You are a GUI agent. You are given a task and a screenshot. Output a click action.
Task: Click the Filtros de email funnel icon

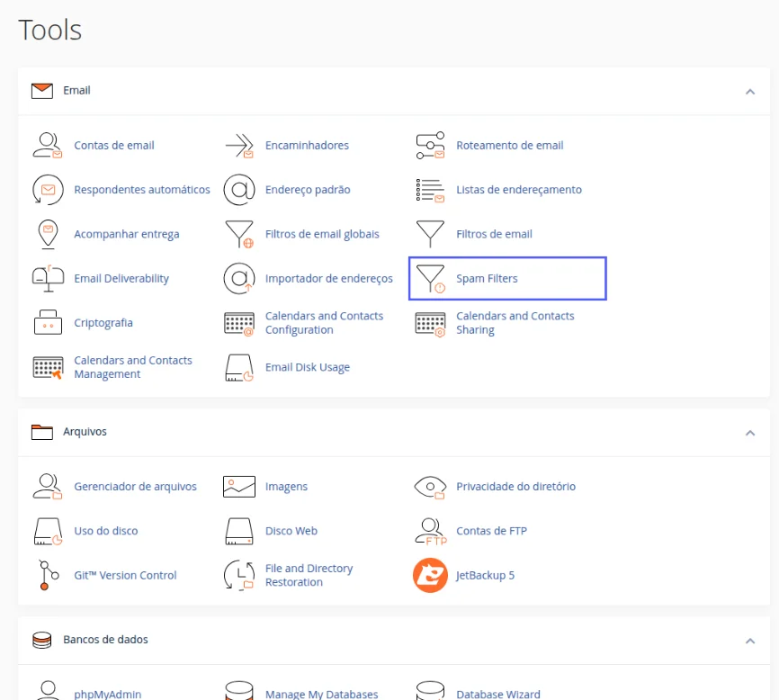(x=430, y=234)
